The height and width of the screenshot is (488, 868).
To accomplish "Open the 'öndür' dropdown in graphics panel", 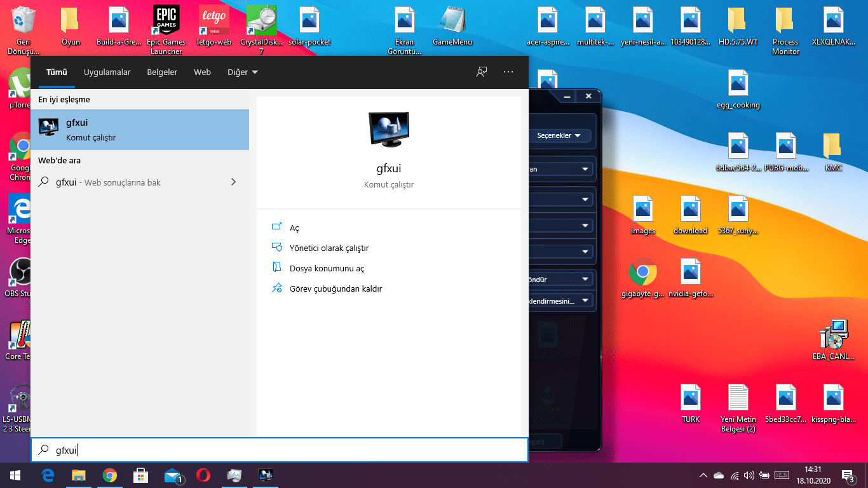I will click(x=561, y=279).
